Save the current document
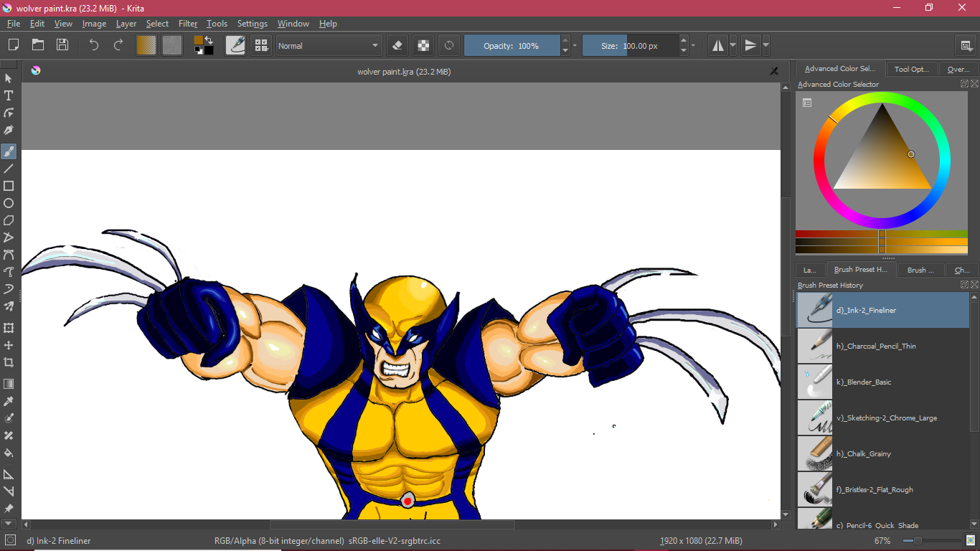 [62, 45]
